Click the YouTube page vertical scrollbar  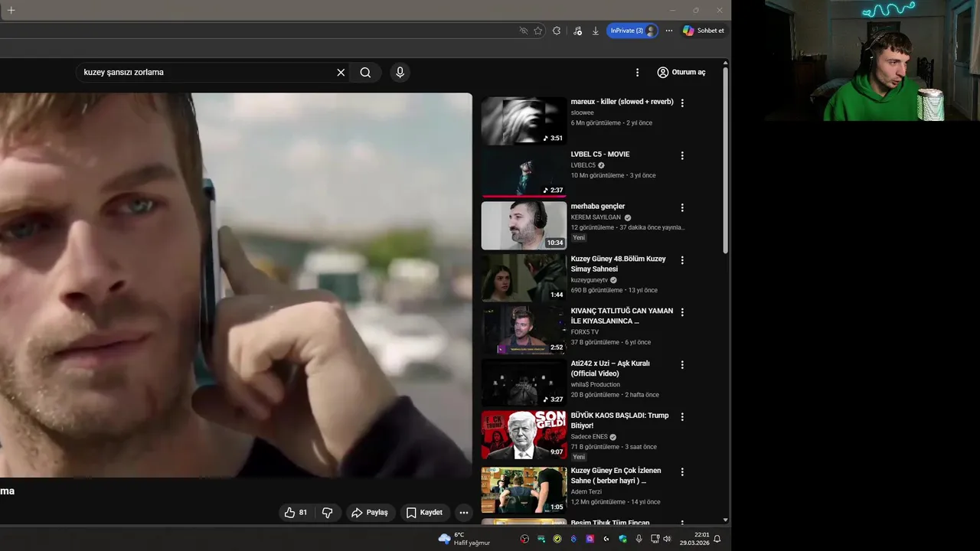pos(725,162)
